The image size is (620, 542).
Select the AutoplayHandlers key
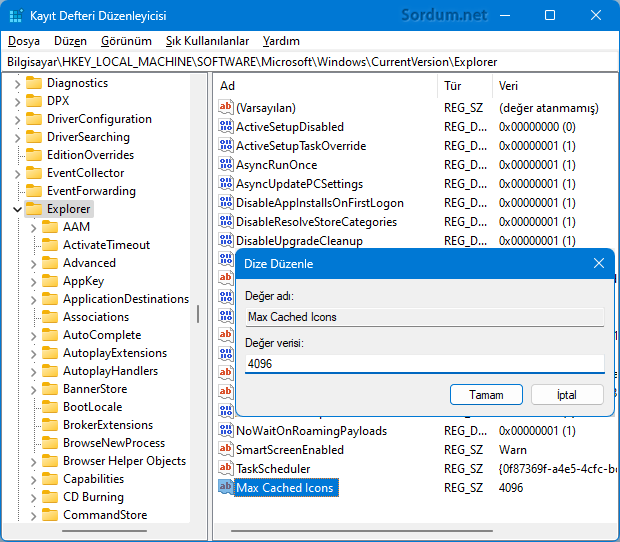click(110, 371)
